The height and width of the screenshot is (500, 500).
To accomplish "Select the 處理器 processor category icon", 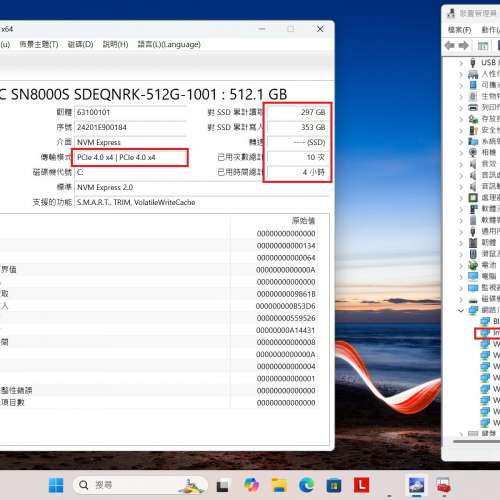I will [473, 198].
